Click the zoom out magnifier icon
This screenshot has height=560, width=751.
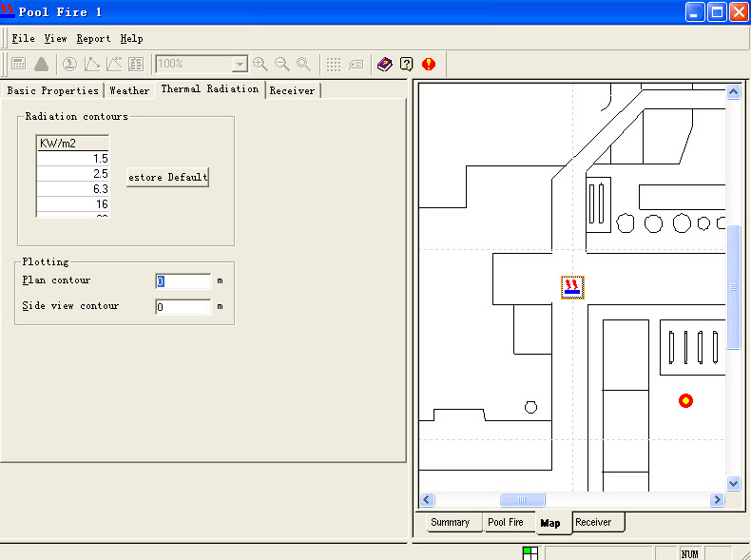(x=282, y=65)
